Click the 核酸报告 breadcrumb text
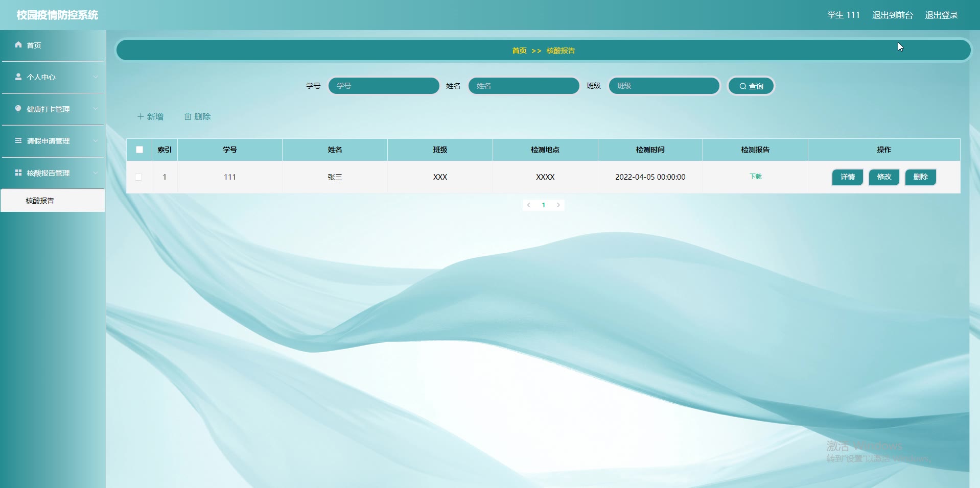This screenshot has width=980, height=488. click(x=561, y=51)
